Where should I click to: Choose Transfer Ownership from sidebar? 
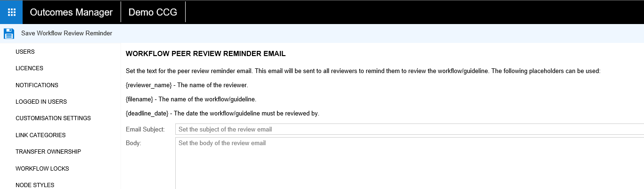[x=48, y=152]
